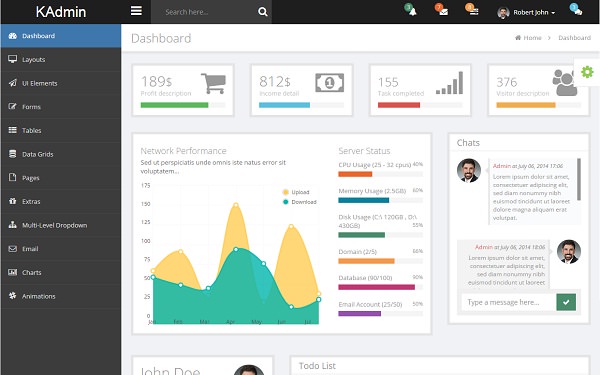Click the Extras gift icon
The height and width of the screenshot is (375, 600).
click(13, 201)
